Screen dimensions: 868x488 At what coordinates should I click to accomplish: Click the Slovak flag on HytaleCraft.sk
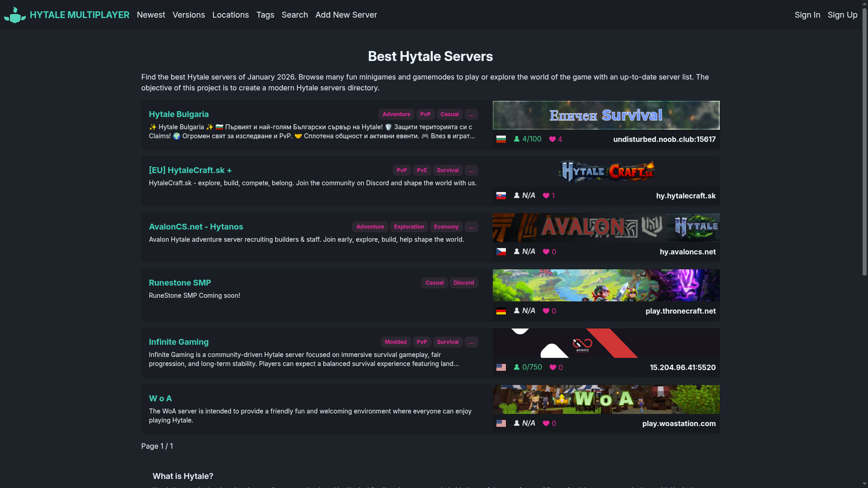501,196
